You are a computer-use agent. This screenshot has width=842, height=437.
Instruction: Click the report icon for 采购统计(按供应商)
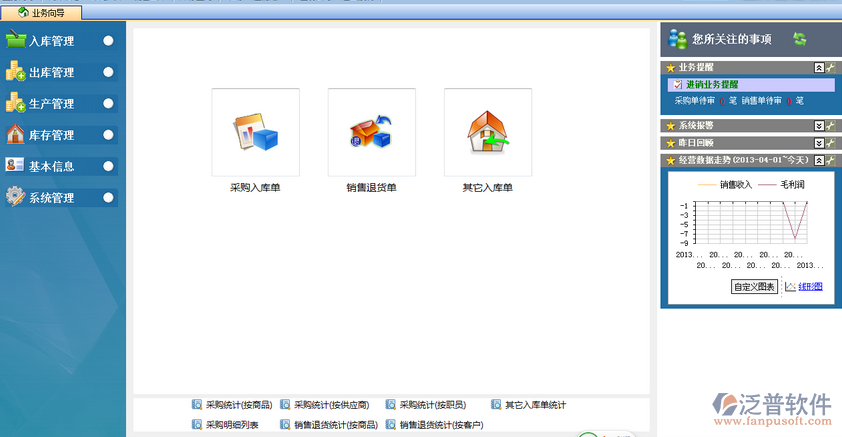(x=285, y=404)
